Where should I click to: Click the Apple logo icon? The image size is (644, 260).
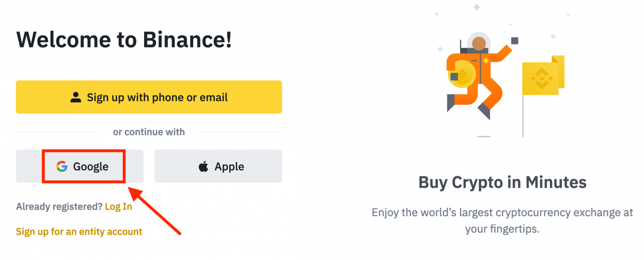coord(203,166)
